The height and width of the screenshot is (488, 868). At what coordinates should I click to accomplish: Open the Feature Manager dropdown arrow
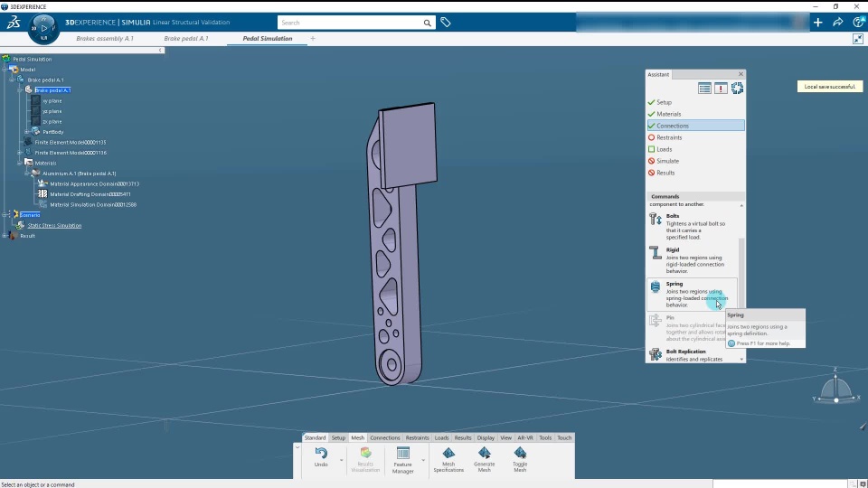pos(423,460)
